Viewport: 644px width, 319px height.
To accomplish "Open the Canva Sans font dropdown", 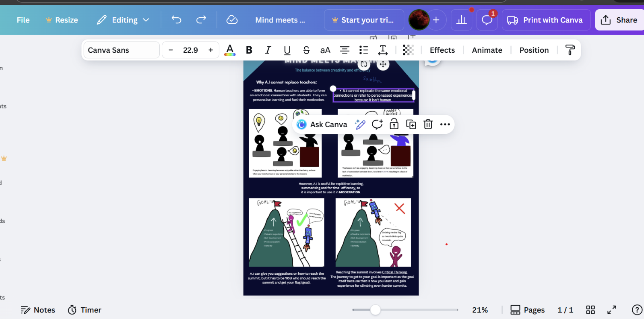I will [x=121, y=50].
